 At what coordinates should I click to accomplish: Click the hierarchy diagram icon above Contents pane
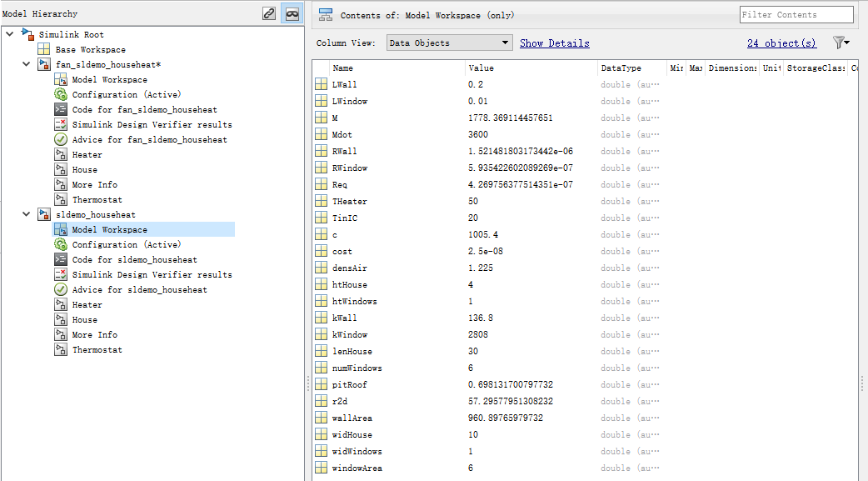pos(324,13)
